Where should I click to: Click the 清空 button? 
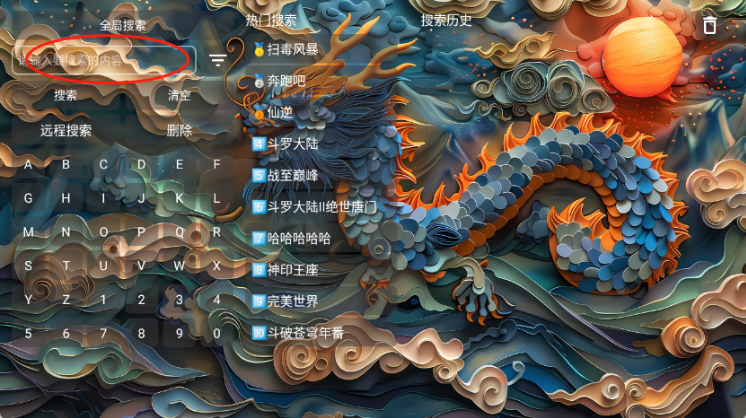tap(179, 96)
